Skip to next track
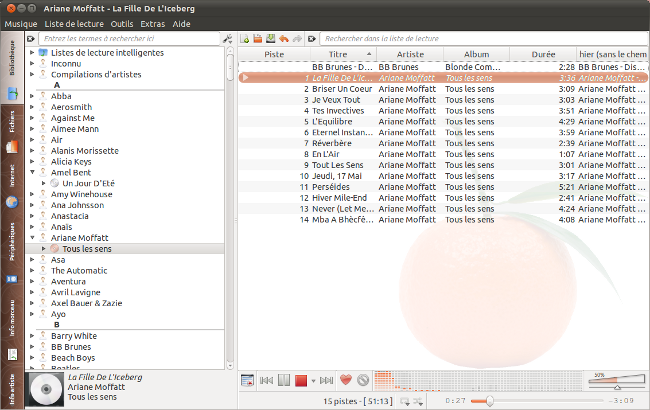 pos(326,380)
